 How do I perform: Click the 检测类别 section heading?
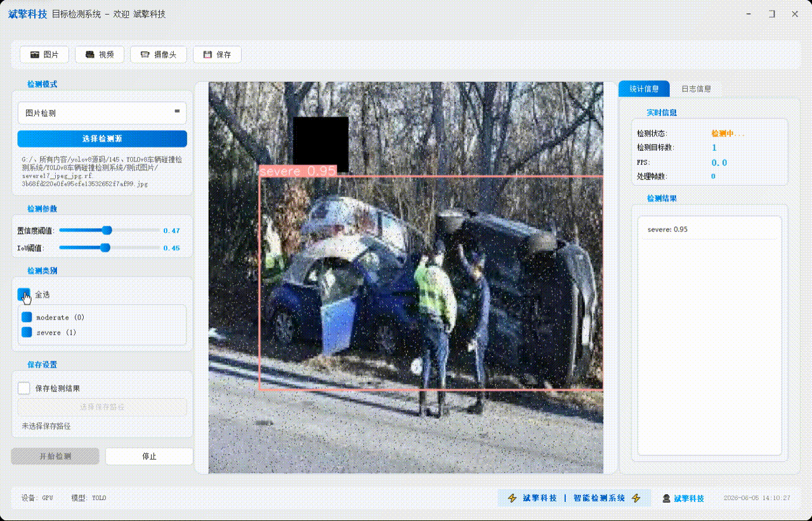click(x=42, y=271)
